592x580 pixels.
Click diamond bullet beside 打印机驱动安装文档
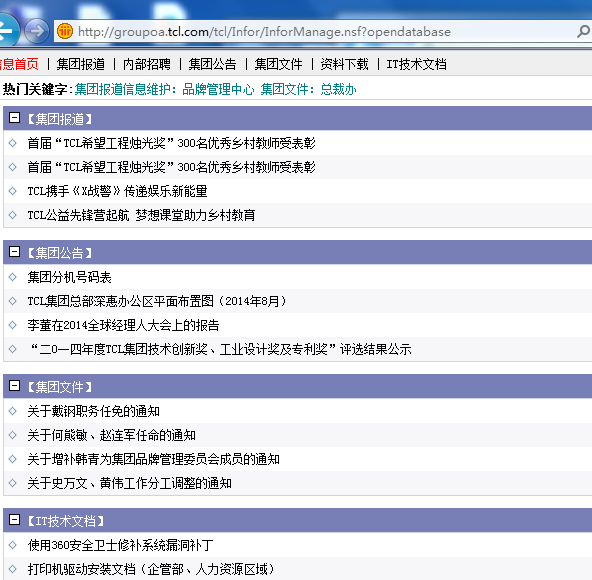click(12, 569)
